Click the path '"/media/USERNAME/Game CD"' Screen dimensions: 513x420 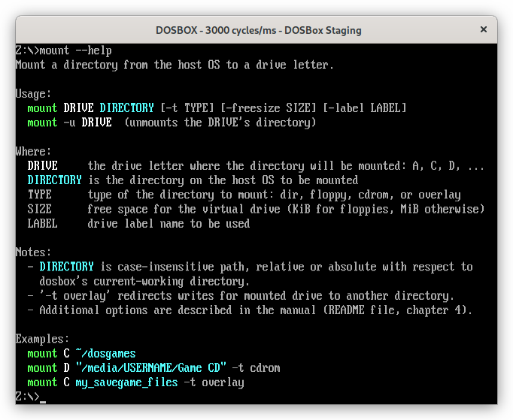pos(151,367)
